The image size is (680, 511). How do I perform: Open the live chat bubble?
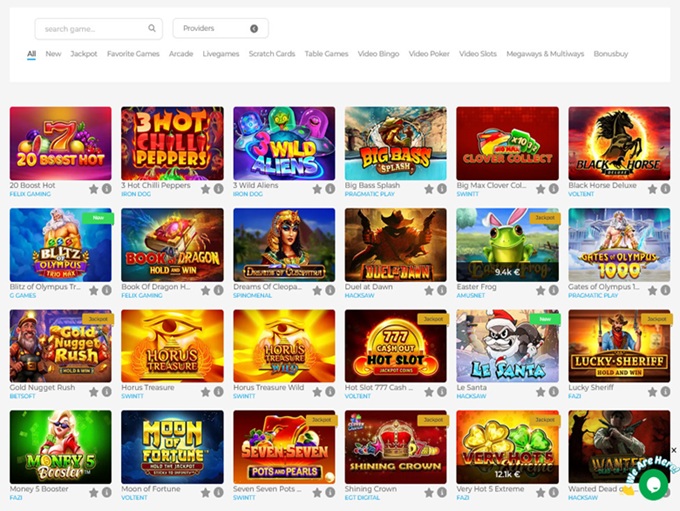click(653, 483)
